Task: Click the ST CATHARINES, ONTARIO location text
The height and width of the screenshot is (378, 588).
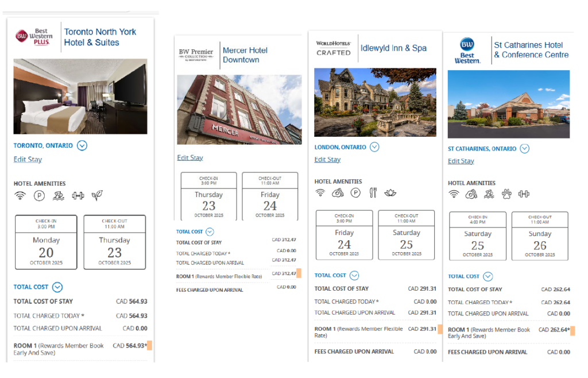Action: pyautogui.click(x=482, y=149)
